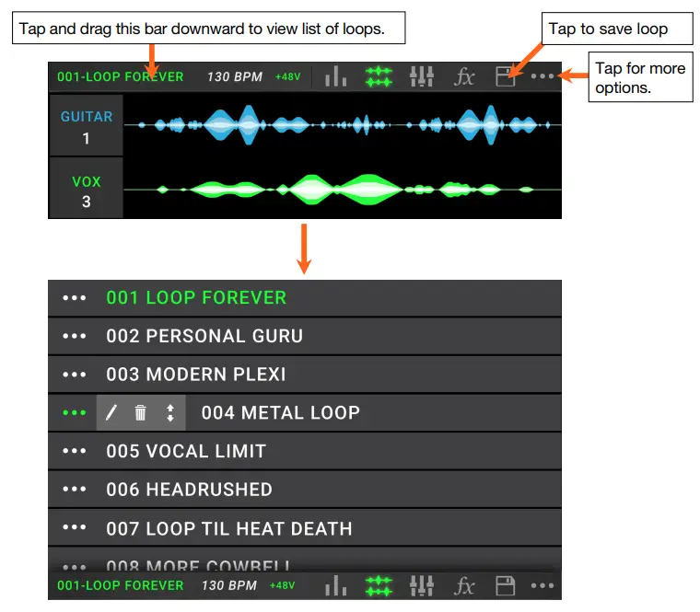The image size is (700, 612).
Task: Open options dots for 003 MODERN PLEXI
Action: coord(74,375)
